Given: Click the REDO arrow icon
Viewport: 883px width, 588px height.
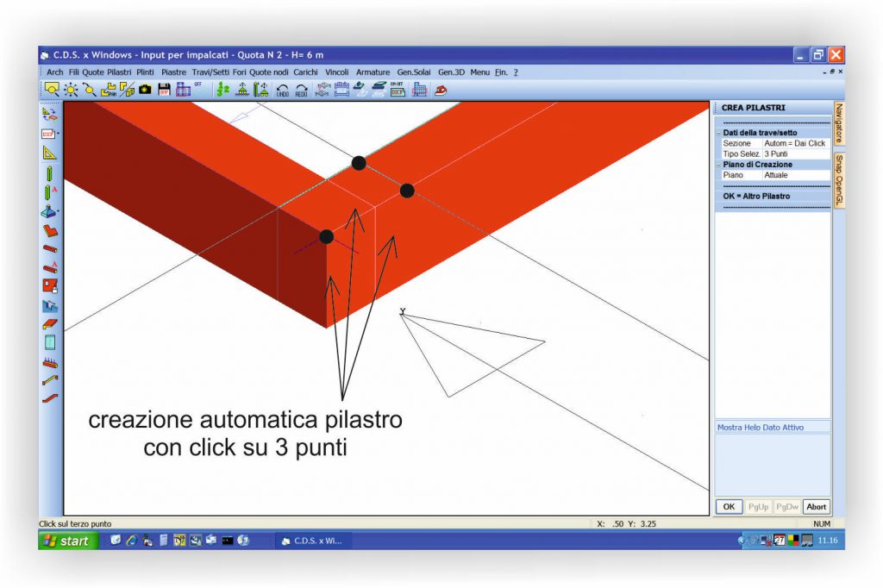Looking at the screenshot, I should pyautogui.click(x=301, y=91).
